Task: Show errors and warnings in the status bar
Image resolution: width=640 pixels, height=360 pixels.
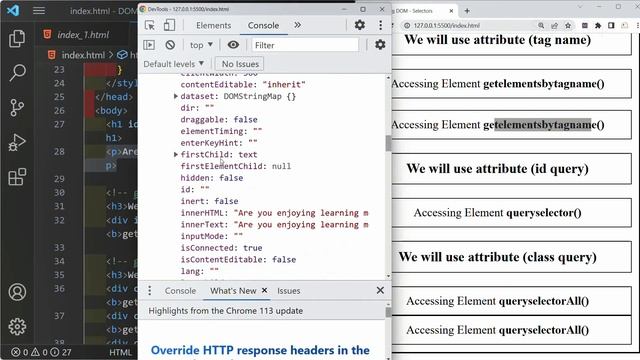Action: click(x=41, y=352)
